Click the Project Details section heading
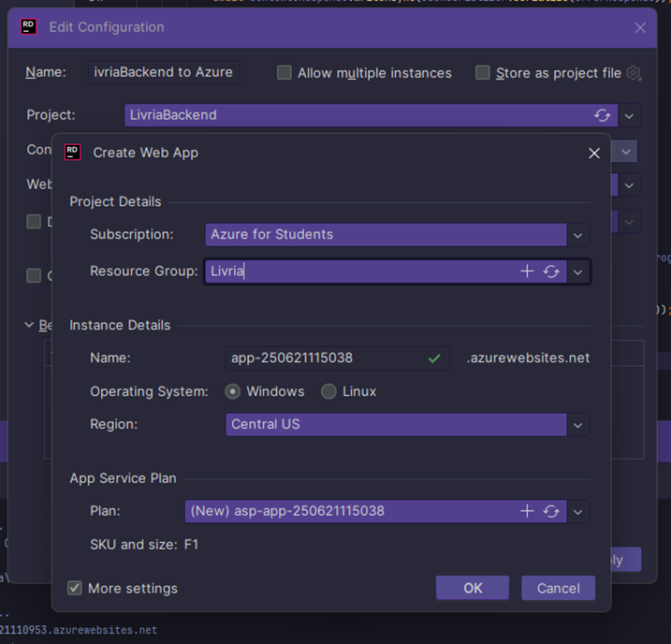Viewport: 671px width, 644px height. point(115,201)
